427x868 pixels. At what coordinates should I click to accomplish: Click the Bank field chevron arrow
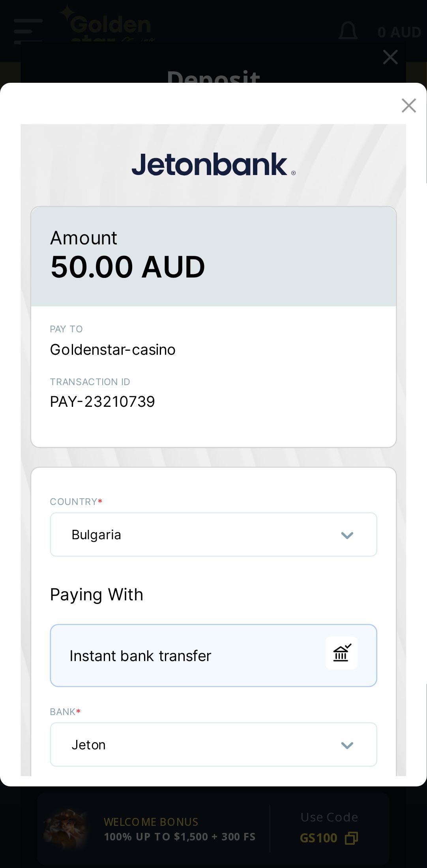pyautogui.click(x=347, y=745)
